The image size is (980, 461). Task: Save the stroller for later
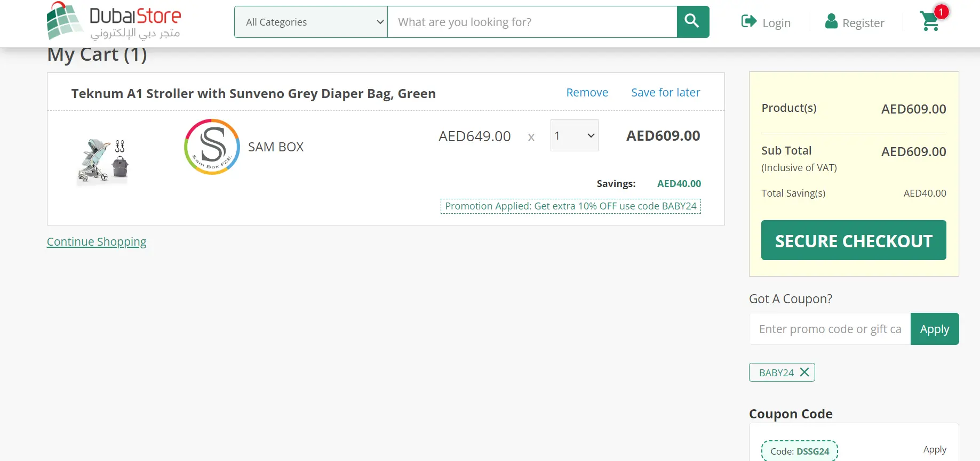click(666, 93)
